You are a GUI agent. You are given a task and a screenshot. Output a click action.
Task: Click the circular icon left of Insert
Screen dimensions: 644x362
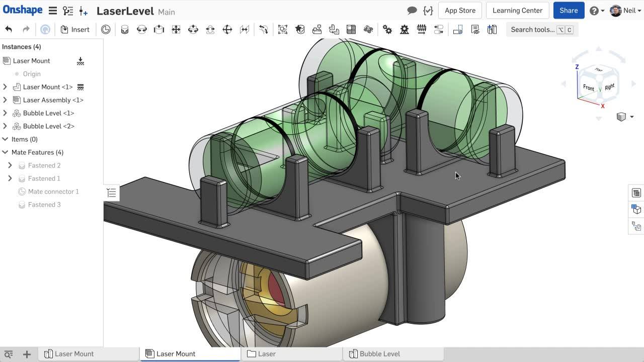(x=45, y=30)
